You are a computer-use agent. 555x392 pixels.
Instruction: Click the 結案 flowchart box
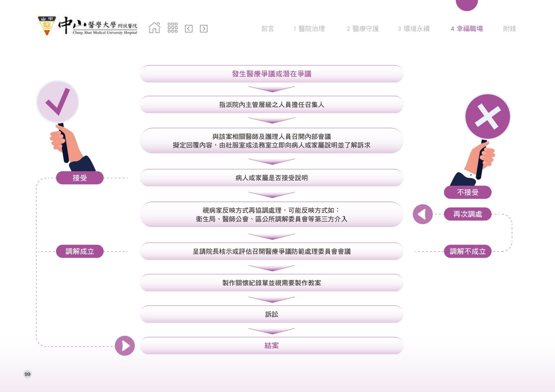(x=271, y=346)
